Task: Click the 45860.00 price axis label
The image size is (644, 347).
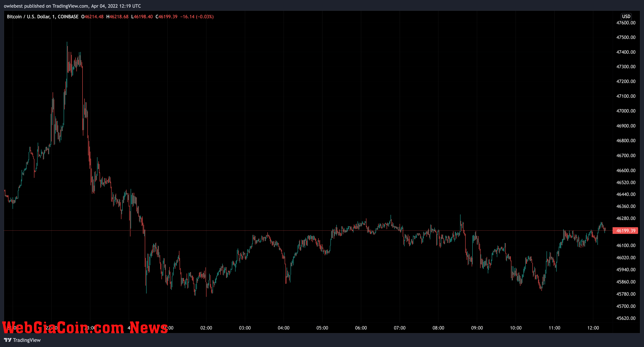Action: tap(626, 282)
